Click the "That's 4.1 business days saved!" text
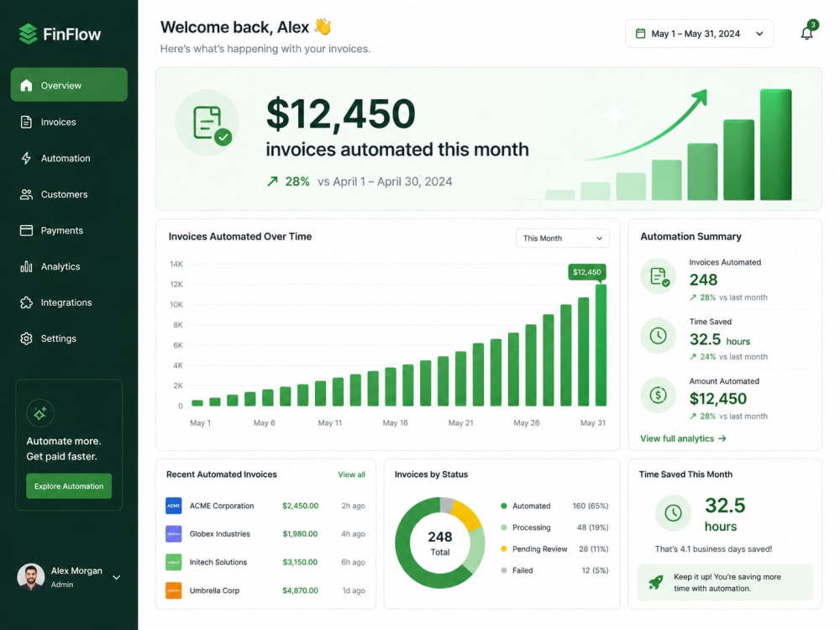This screenshot has height=630, width=840. (x=713, y=549)
